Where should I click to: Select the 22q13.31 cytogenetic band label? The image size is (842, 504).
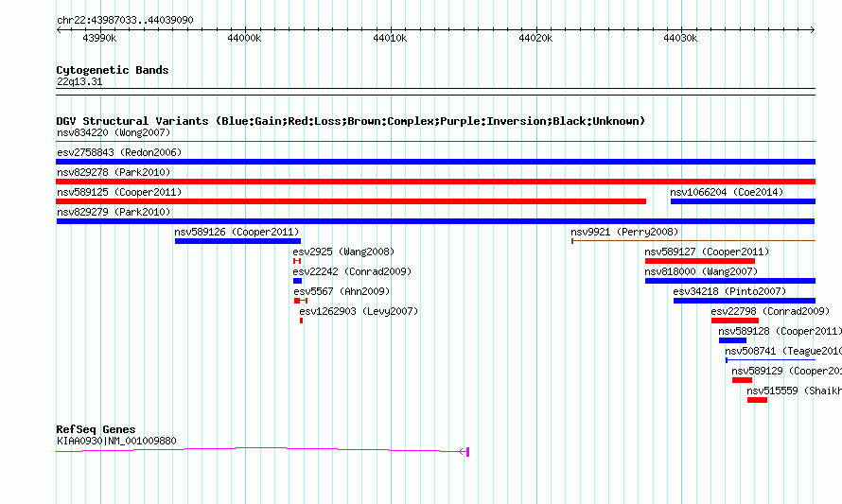tap(79, 81)
